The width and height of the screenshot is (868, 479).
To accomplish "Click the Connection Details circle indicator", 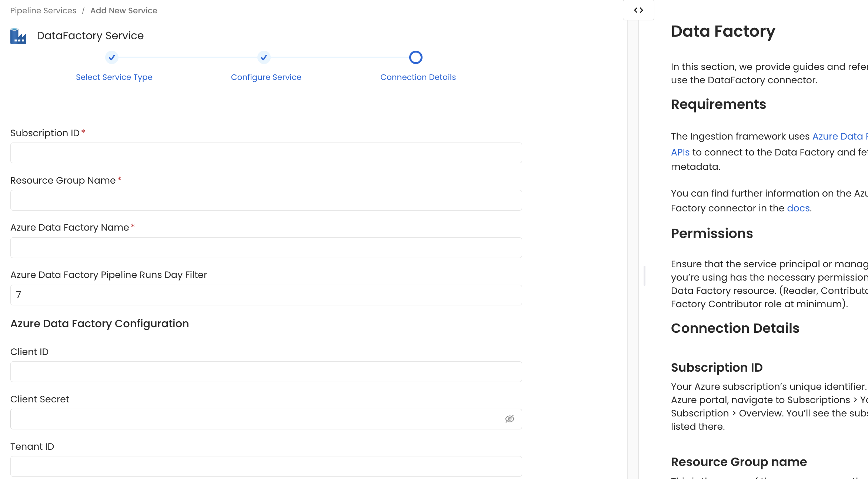I will (416, 57).
